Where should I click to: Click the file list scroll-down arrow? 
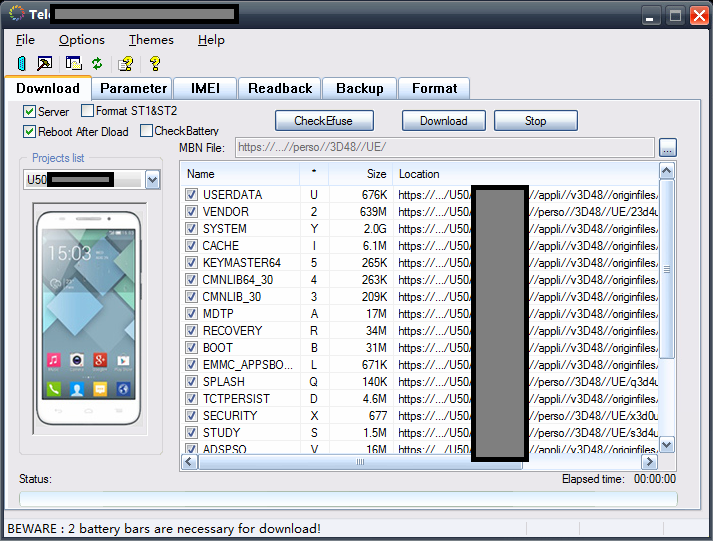click(x=667, y=444)
